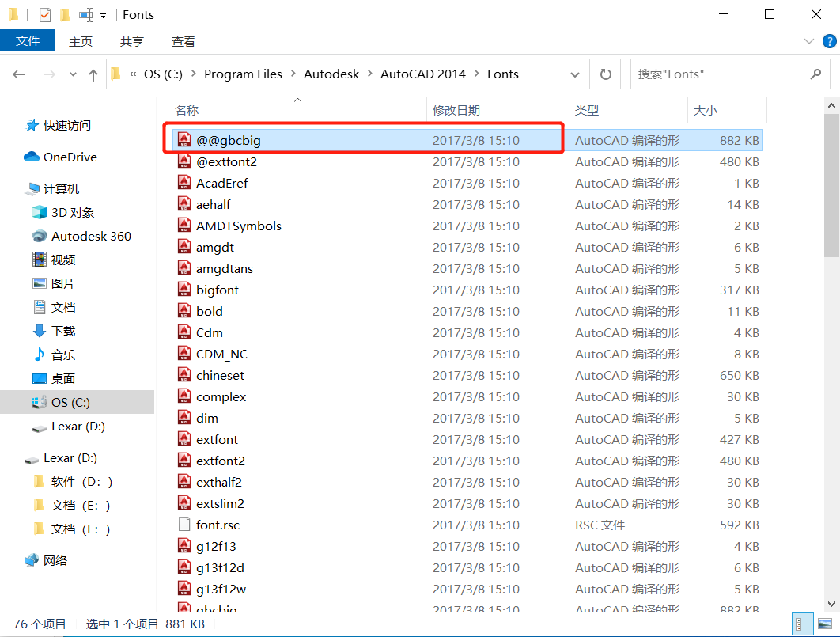The image size is (840, 637).
Task: Switch to the 共享 tab
Action: [132, 41]
